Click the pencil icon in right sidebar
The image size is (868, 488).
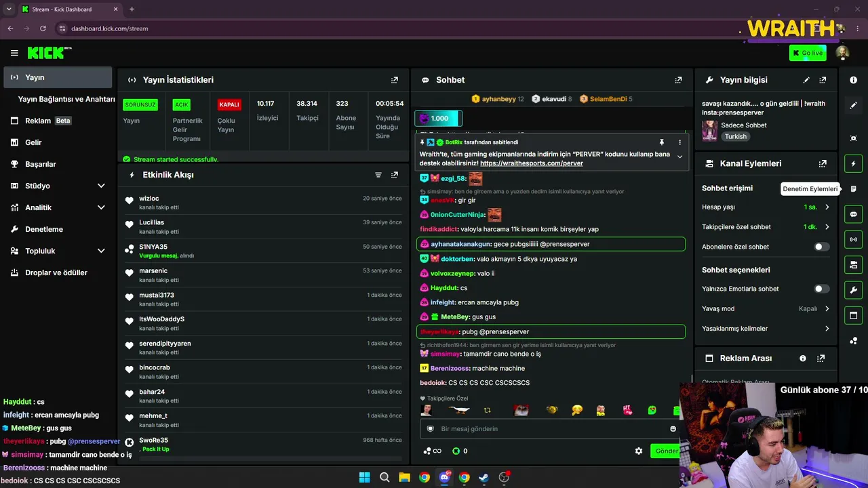(x=853, y=105)
